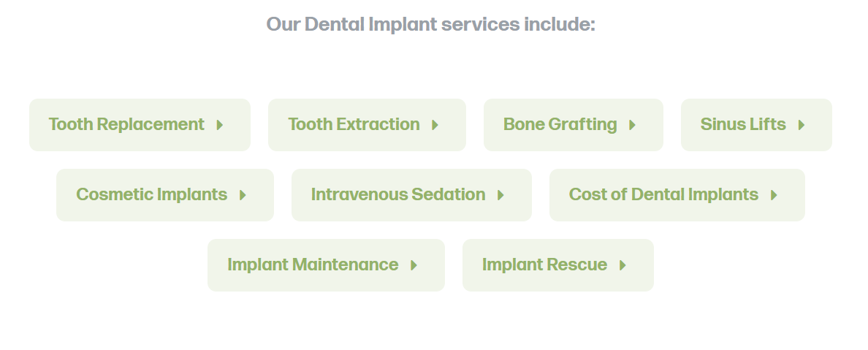Click the Dental Implant services heading
The height and width of the screenshot is (350, 868).
430,25
